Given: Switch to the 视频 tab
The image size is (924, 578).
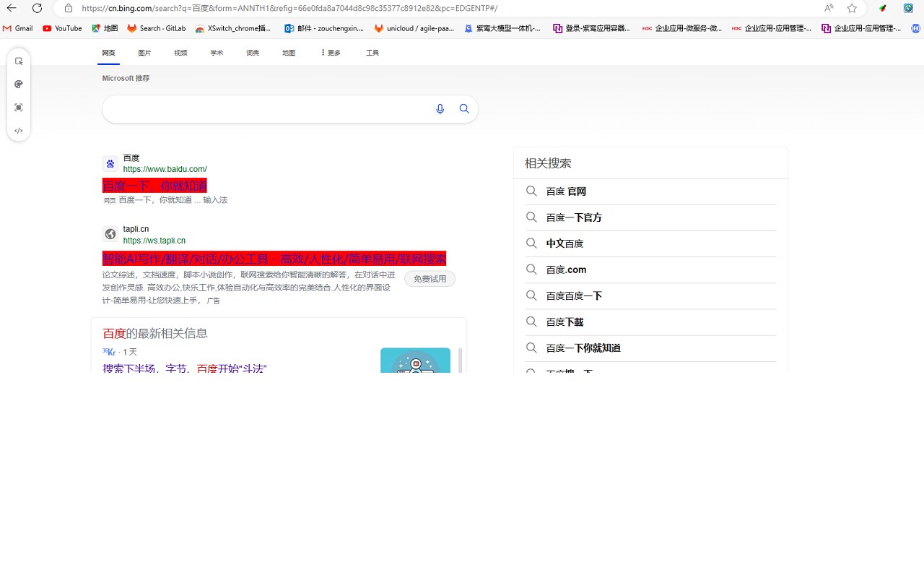Looking at the screenshot, I should pyautogui.click(x=180, y=53).
